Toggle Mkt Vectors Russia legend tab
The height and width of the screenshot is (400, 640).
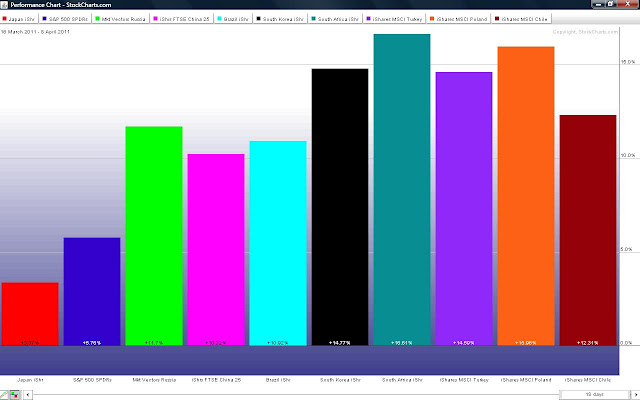pyautogui.click(x=121, y=19)
